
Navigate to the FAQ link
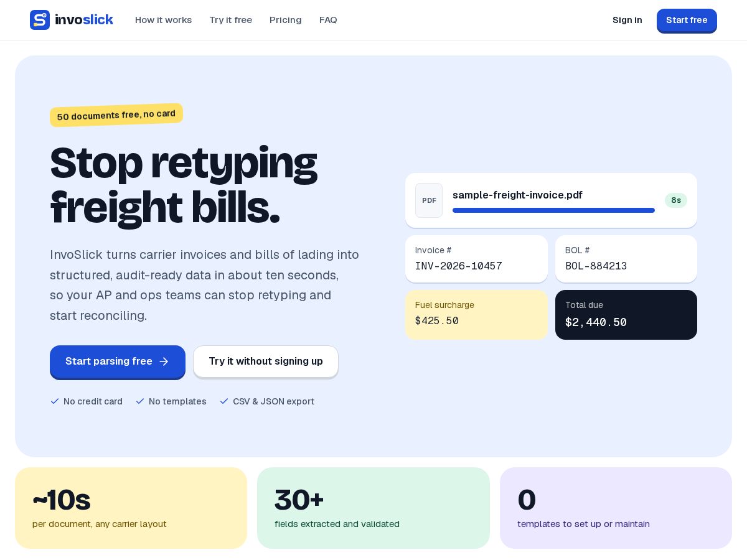[328, 20]
